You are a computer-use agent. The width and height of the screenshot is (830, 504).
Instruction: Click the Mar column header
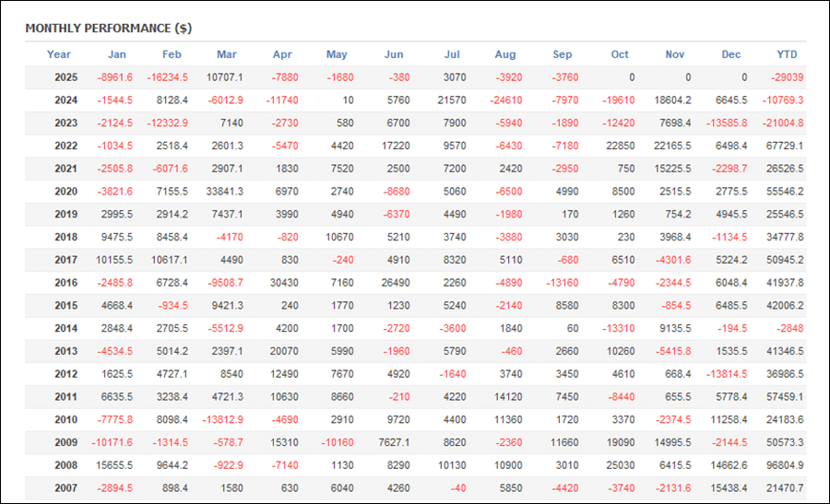[x=226, y=54]
